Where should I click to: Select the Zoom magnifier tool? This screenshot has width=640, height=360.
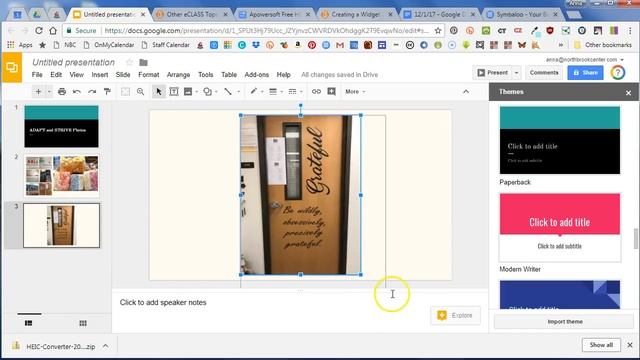pyautogui.click(x=140, y=92)
